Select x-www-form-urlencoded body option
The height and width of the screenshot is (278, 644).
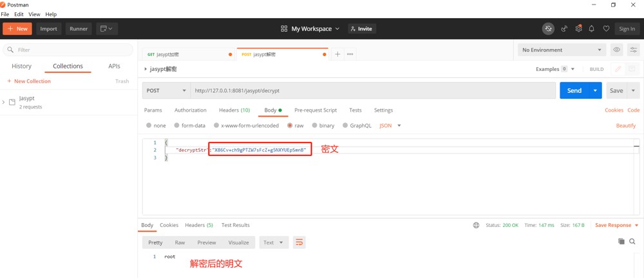pos(216,125)
